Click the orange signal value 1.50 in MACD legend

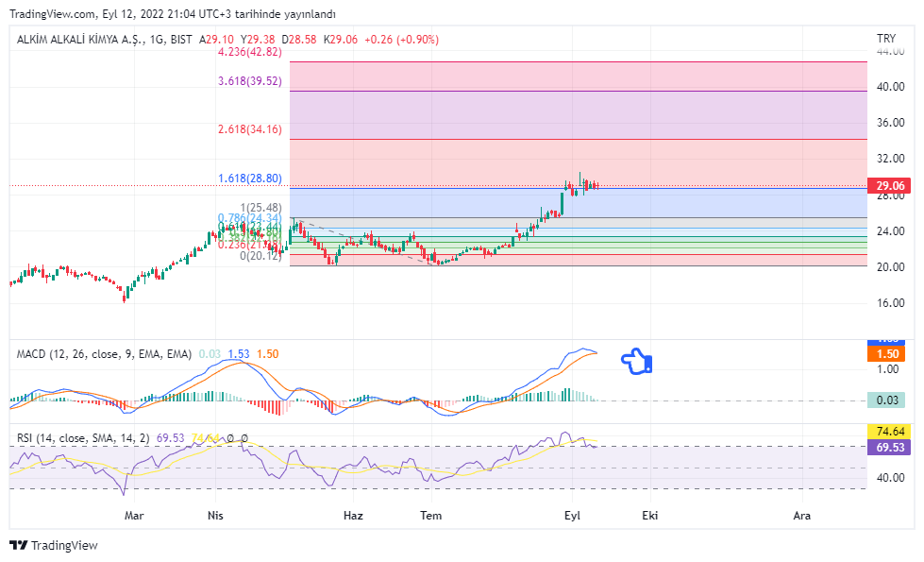pyautogui.click(x=267, y=354)
